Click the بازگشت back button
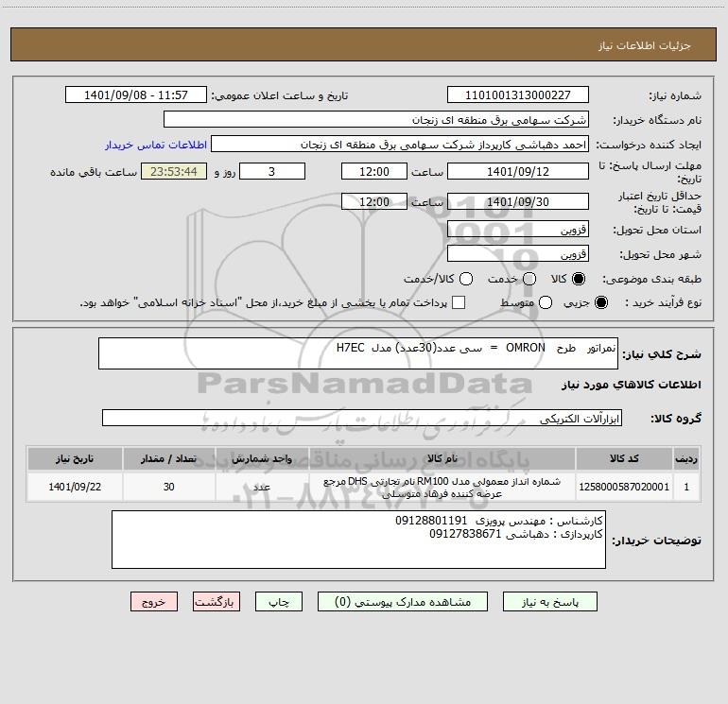The image size is (728, 704). coord(217,602)
